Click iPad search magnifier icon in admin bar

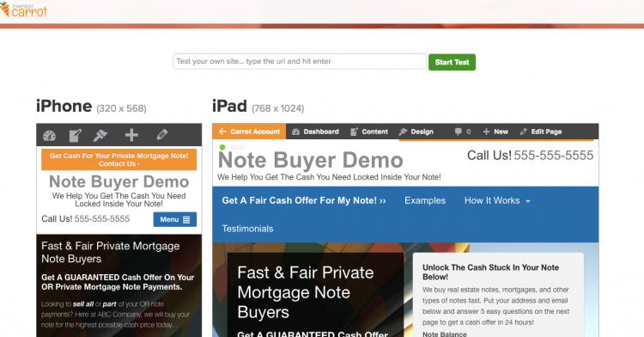(x=590, y=147)
